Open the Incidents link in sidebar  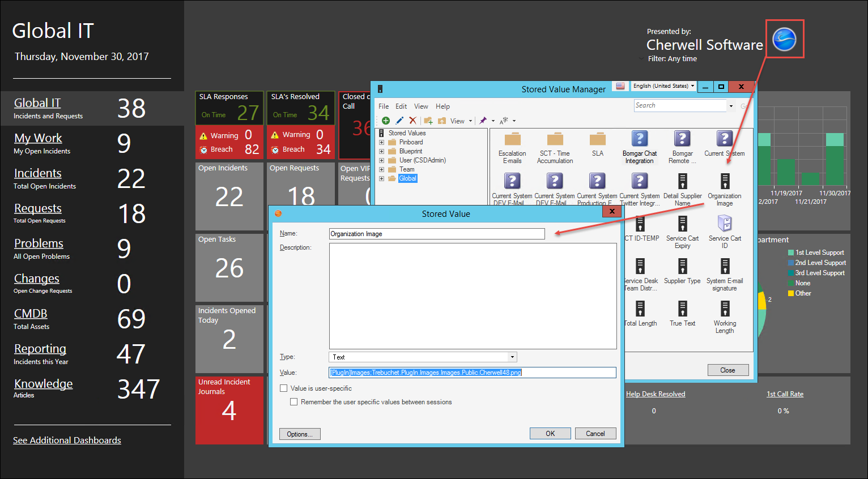(38, 173)
